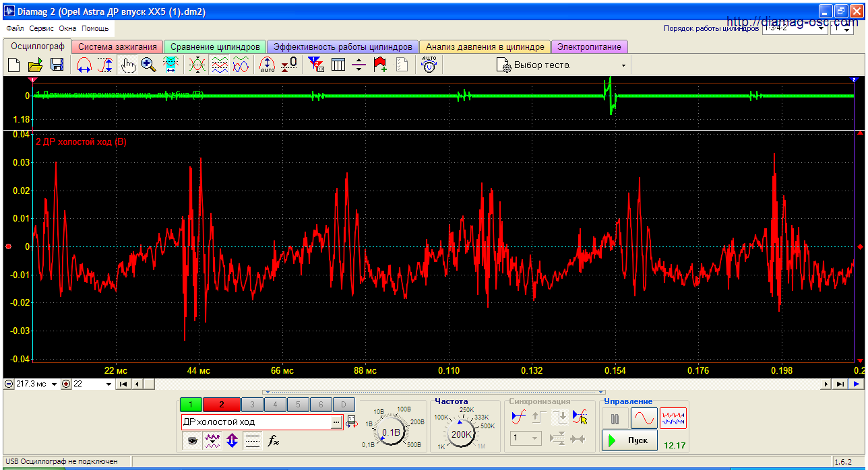
Task: Jump to recording end button
Action: [x=840, y=384]
